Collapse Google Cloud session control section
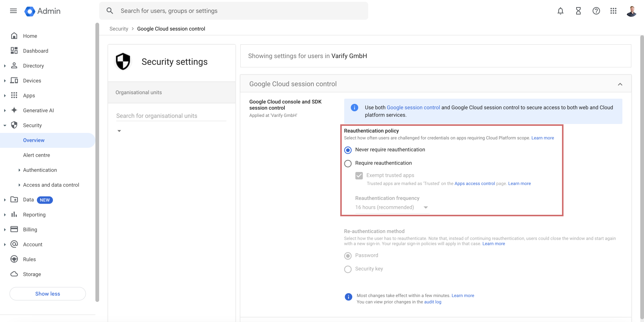The width and height of the screenshot is (644, 322). [x=620, y=84]
